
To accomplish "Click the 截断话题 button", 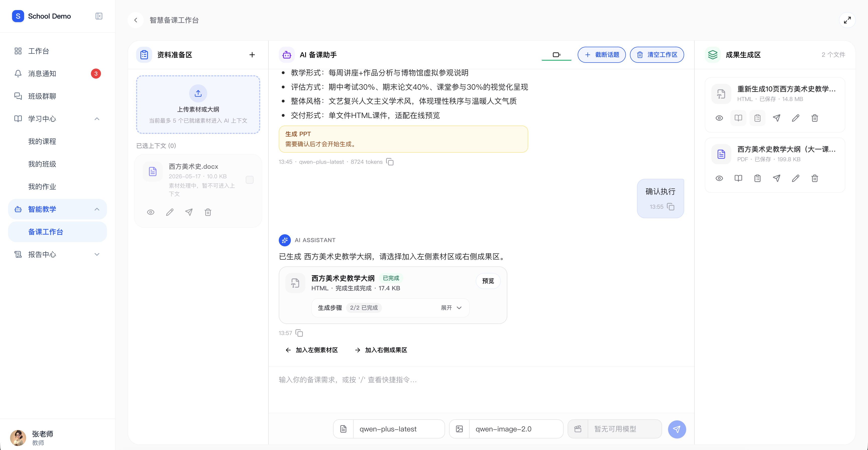I will 602,54.
